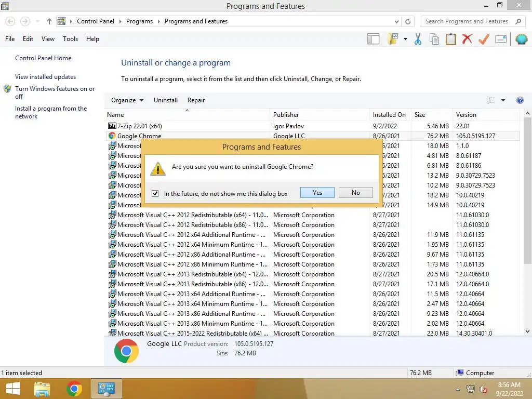Click the muted volume tray icon

(x=483, y=389)
